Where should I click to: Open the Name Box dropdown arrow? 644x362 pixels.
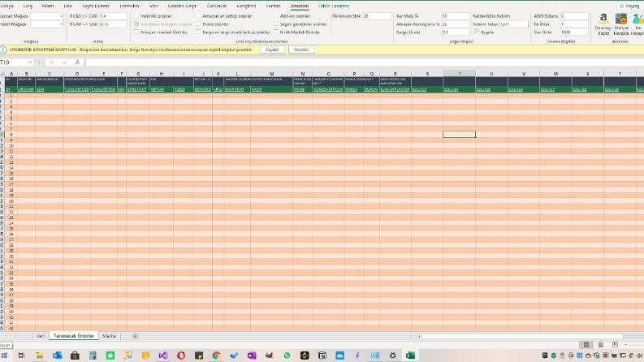click(30, 62)
